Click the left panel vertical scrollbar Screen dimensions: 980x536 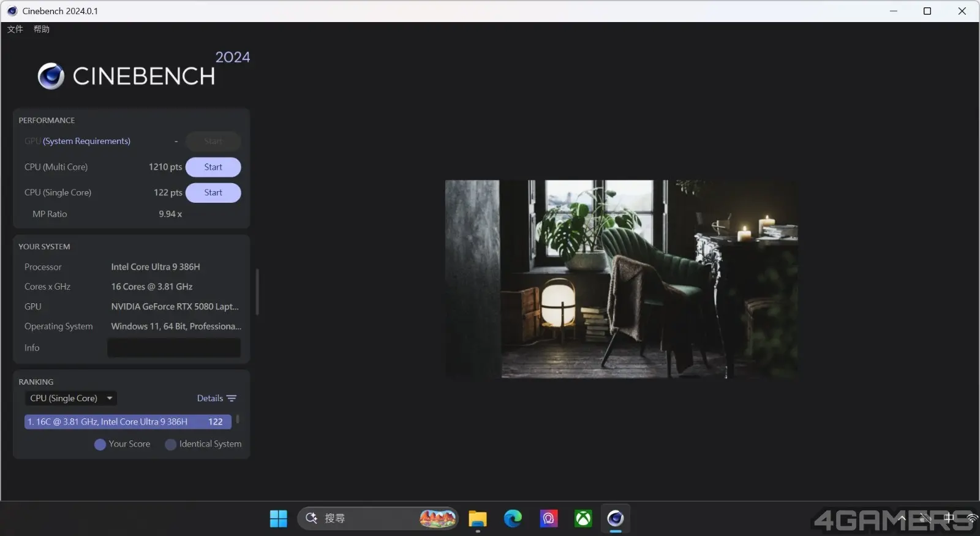point(257,292)
